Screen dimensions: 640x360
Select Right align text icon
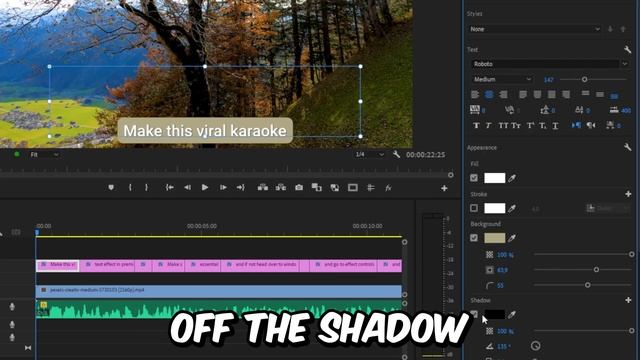pyautogui.click(x=503, y=95)
